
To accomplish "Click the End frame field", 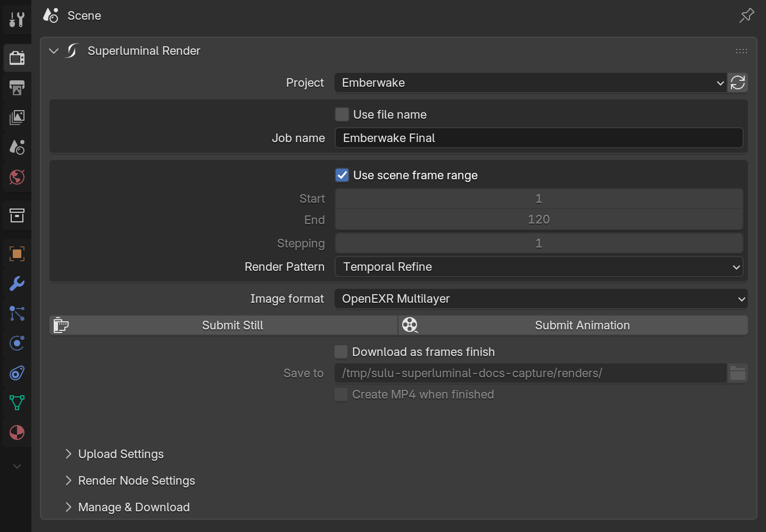I will point(539,220).
